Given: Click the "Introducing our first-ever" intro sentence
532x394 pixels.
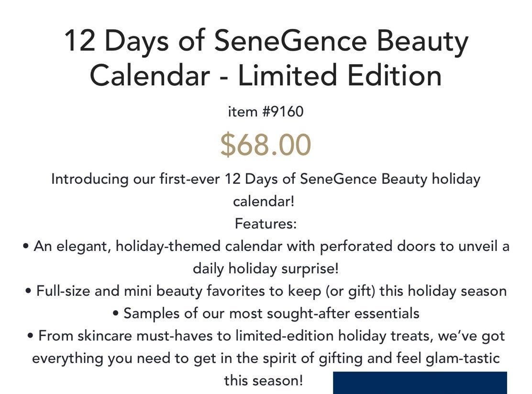Looking at the screenshot, I should point(266,180).
